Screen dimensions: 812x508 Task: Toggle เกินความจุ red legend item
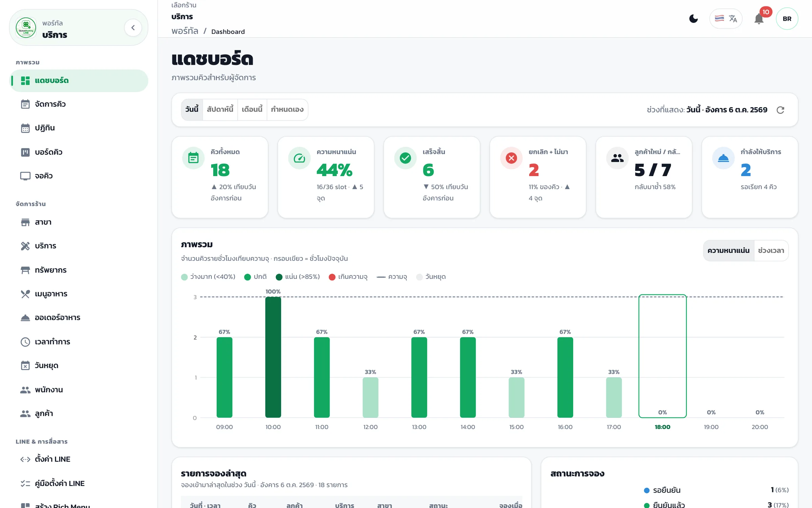point(348,277)
